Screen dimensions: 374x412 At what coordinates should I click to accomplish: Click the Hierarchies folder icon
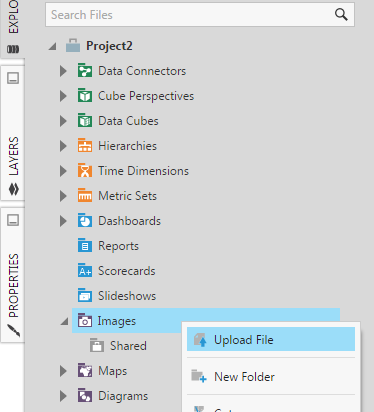click(x=85, y=145)
